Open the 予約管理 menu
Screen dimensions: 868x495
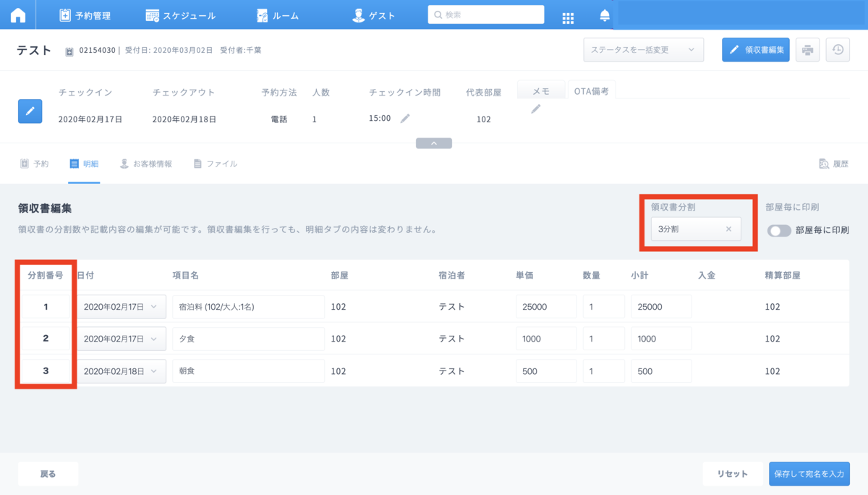[x=85, y=15]
